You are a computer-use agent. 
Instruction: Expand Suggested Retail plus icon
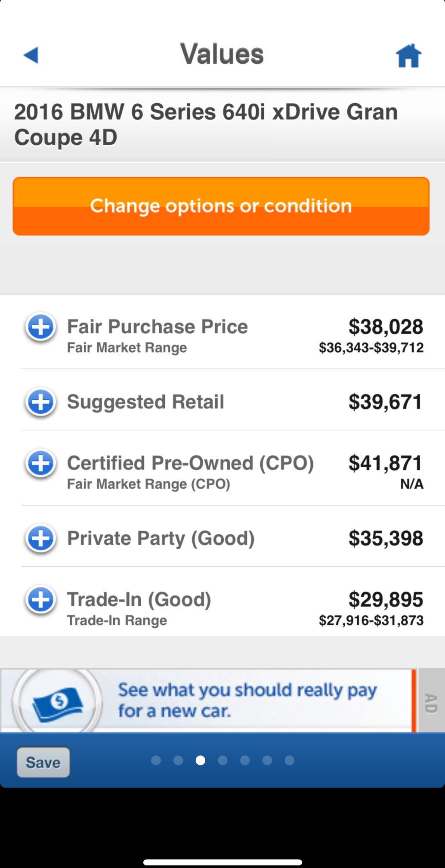tap(40, 402)
